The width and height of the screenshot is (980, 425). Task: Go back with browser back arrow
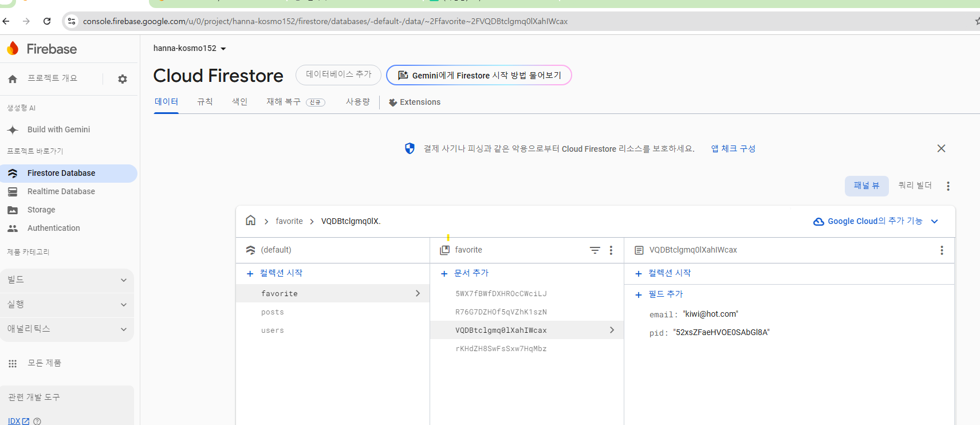pos(6,21)
